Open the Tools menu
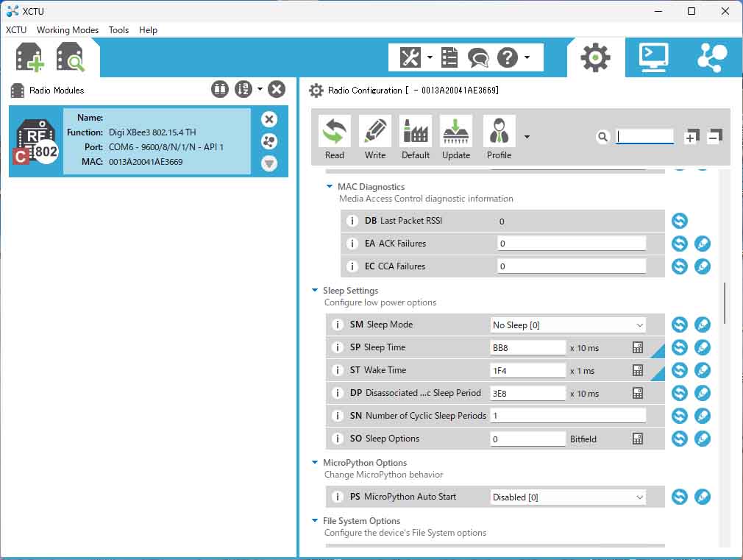Viewport: 743px width, 560px height. coord(118,30)
